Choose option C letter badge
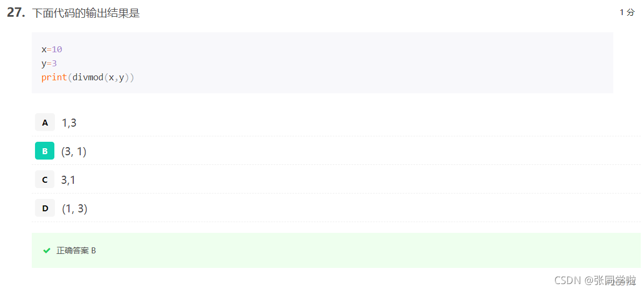This screenshot has height=290, width=644. click(x=45, y=179)
